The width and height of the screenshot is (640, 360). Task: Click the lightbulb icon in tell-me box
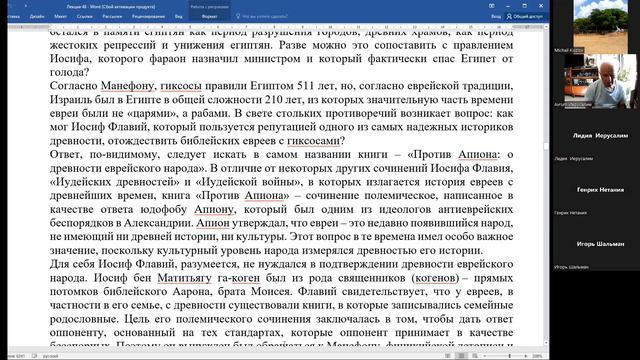coord(238,17)
